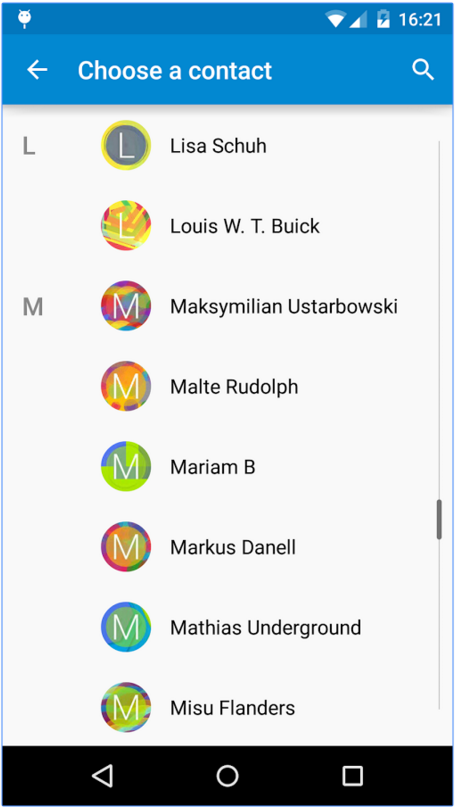Tap Louis W. T. Buick's colorful avatar
Viewport: 455px width, 807px height.
point(126,226)
